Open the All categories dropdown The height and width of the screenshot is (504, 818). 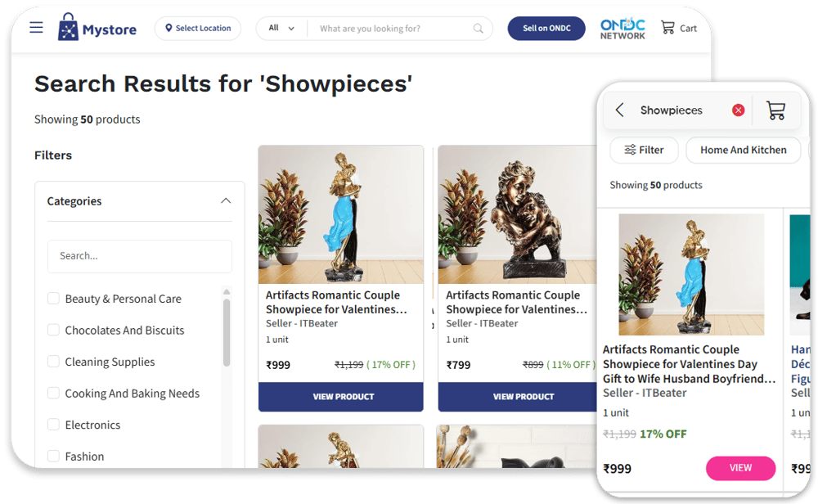coord(281,28)
